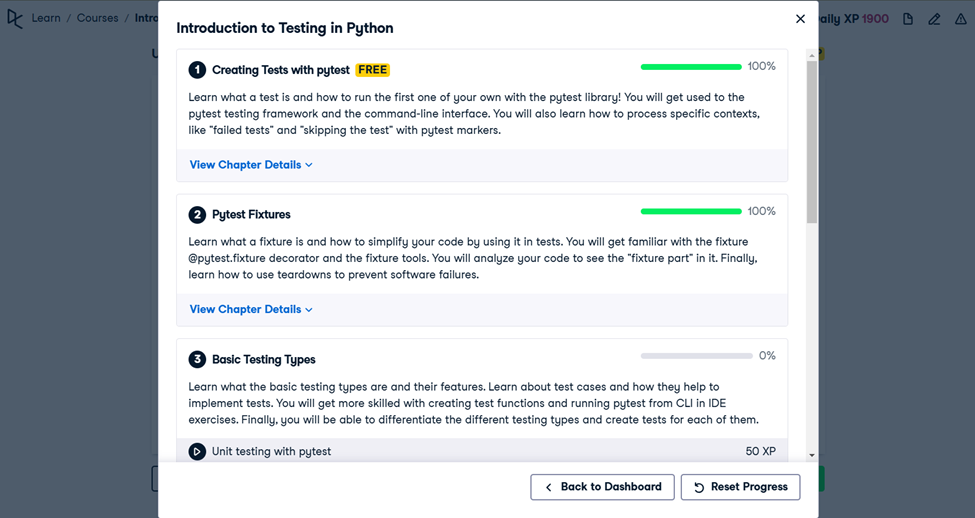This screenshot has width=975, height=518.
Task: Click the DataCamp logo icon
Action: (15, 19)
